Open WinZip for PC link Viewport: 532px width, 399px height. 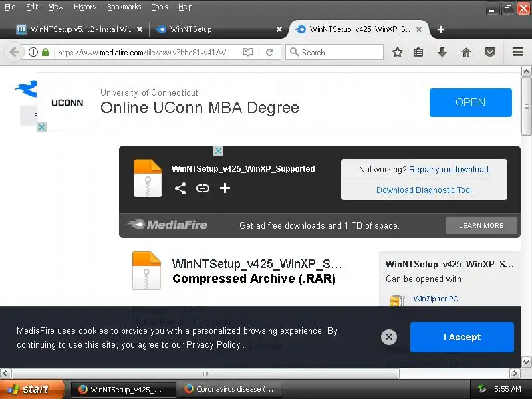point(436,299)
